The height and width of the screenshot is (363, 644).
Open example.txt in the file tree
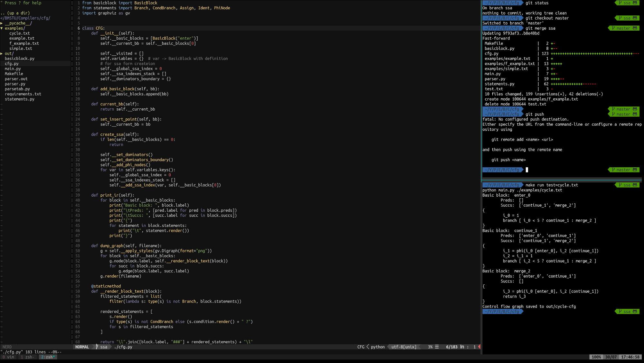coord(22,38)
